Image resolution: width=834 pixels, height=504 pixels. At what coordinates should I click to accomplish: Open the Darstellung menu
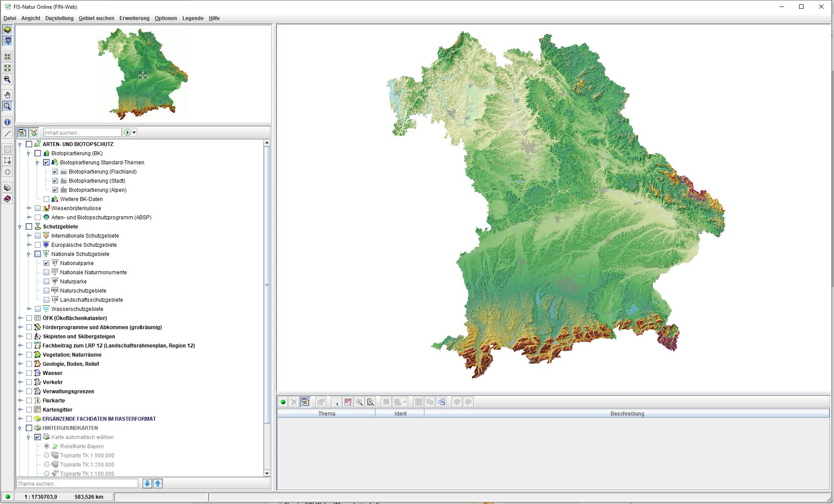click(x=59, y=18)
